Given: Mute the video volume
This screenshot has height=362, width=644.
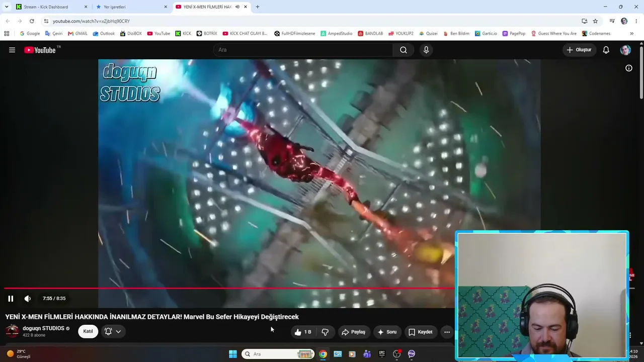Looking at the screenshot, I should (x=28, y=299).
